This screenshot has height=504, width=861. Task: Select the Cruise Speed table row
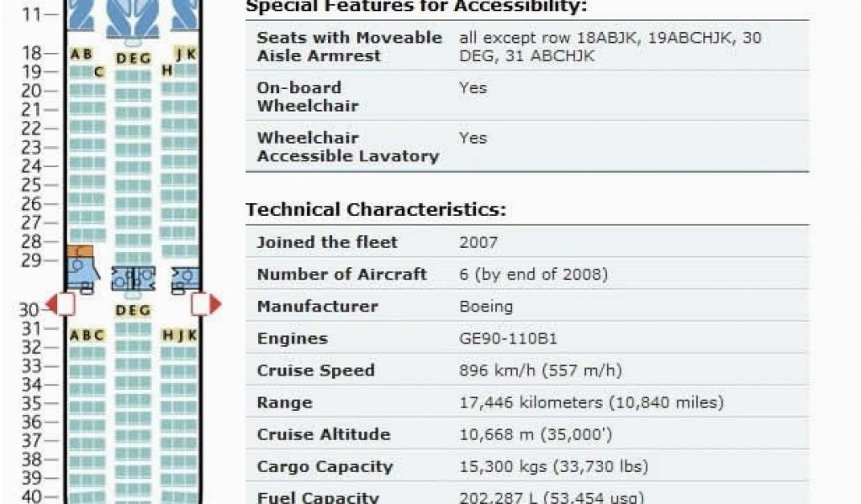pyautogui.click(x=527, y=370)
